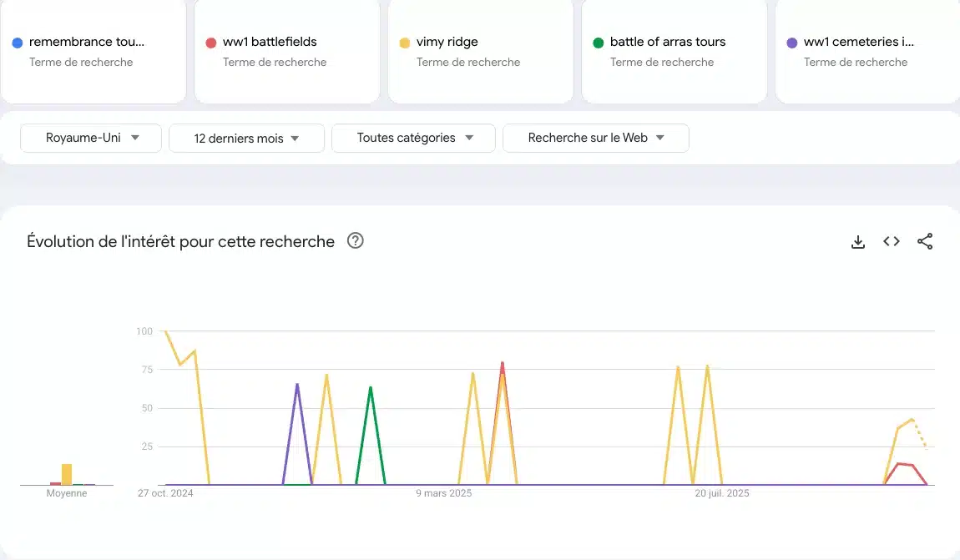Open the help tooltip next to the chart title

[x=355, y=240]
